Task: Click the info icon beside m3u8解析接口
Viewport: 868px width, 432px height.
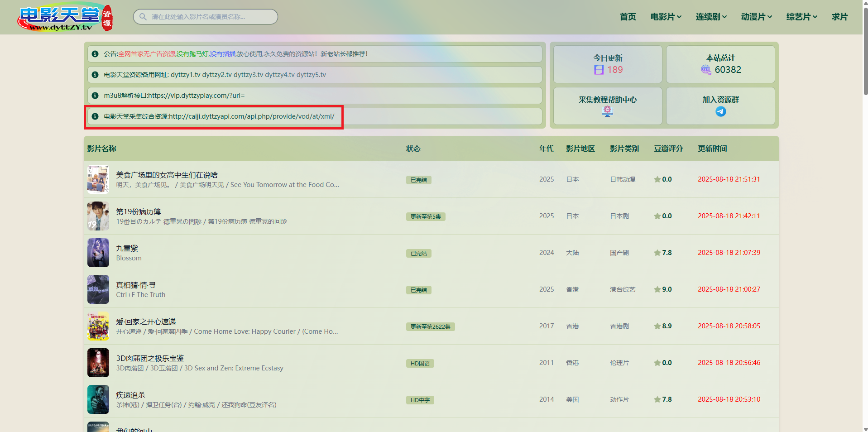Action: point(95,96)
